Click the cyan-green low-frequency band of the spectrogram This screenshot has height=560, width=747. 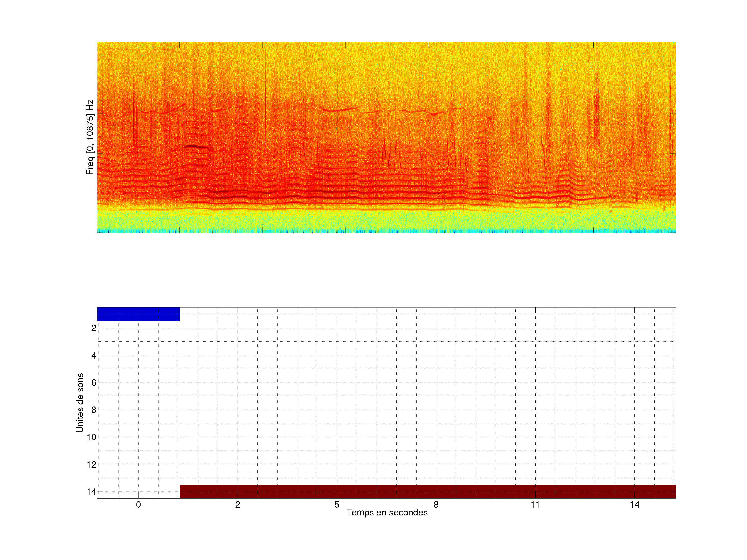pos(386,221)
